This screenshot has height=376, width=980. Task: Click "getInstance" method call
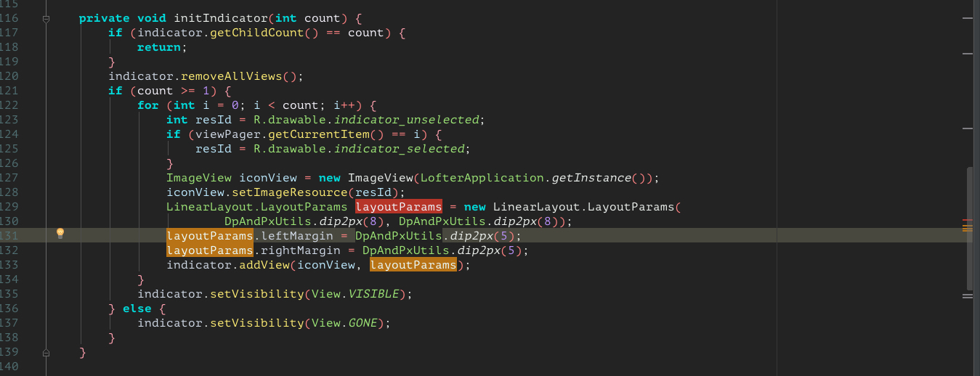[x=591, y=178]
